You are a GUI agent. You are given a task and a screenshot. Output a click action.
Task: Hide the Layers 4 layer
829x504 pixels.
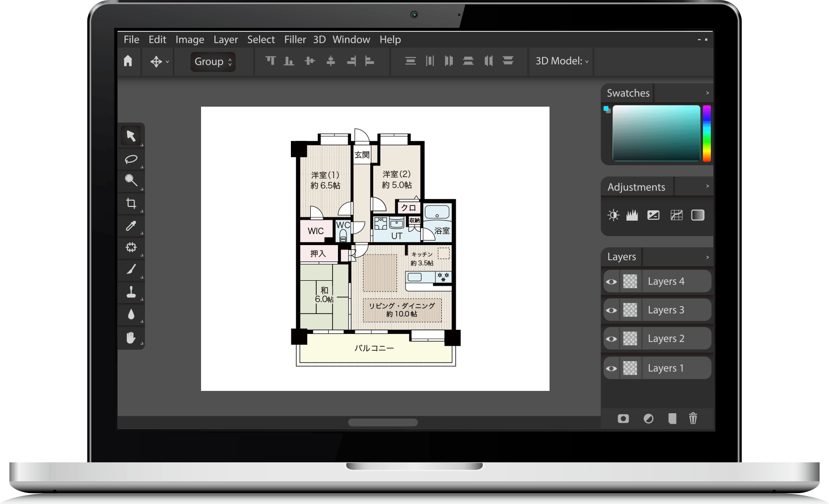click(x=611, y=282)
